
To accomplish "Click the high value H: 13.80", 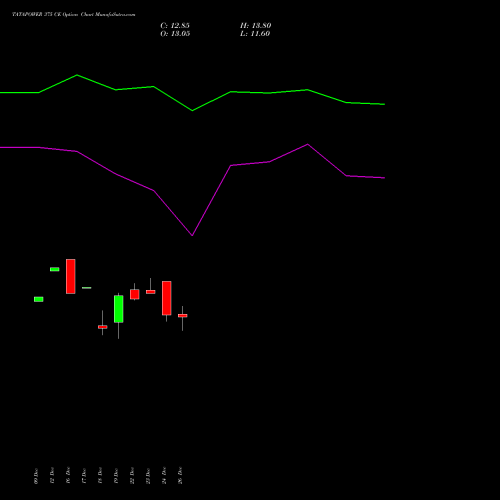I will 256,26.
